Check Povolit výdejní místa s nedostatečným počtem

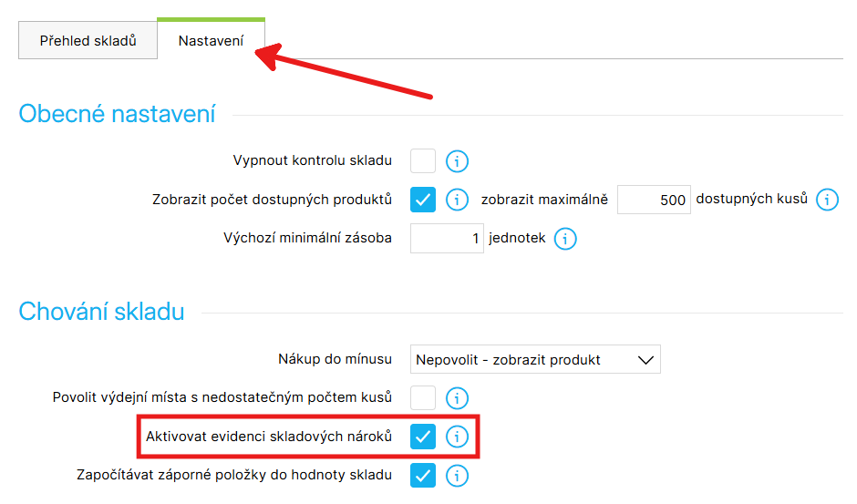423,397
